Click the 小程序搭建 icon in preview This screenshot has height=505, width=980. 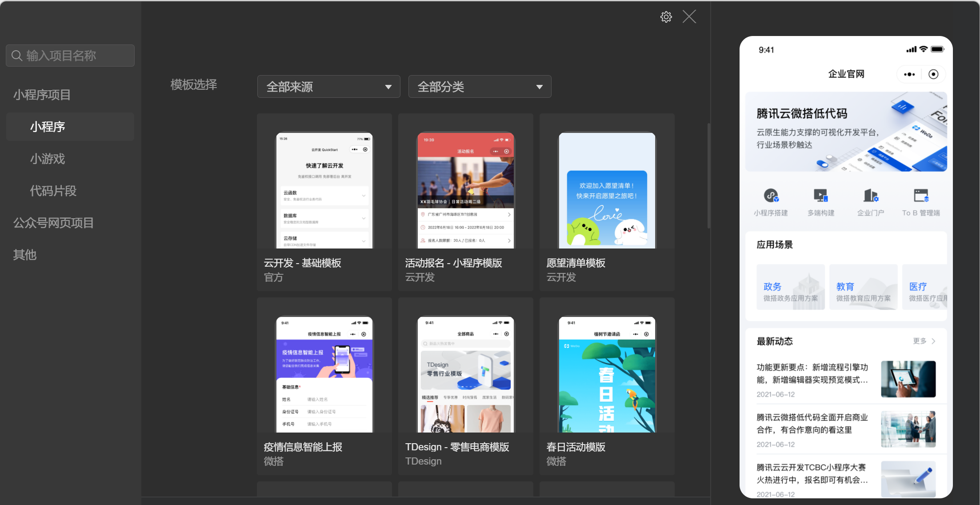click(771, 196)
